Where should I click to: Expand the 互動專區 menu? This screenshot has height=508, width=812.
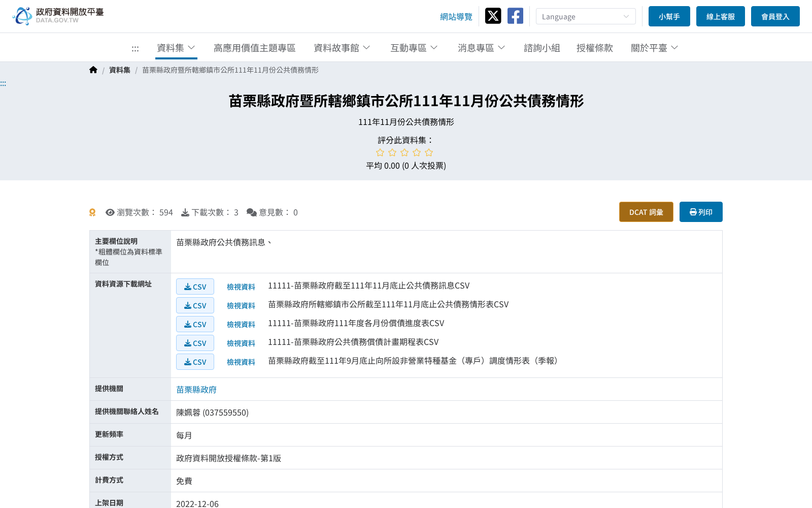tap(414, 48)
